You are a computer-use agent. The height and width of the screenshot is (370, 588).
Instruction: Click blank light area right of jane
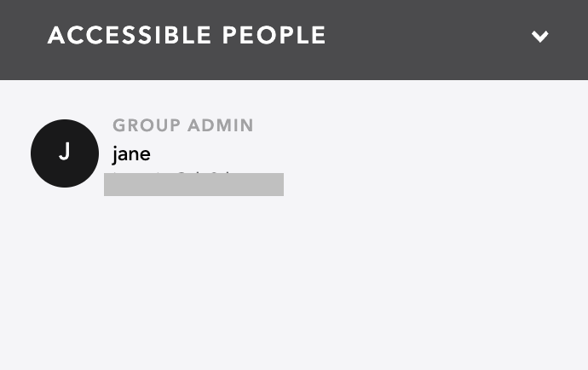pyautogui.click(x=431, y=153)
